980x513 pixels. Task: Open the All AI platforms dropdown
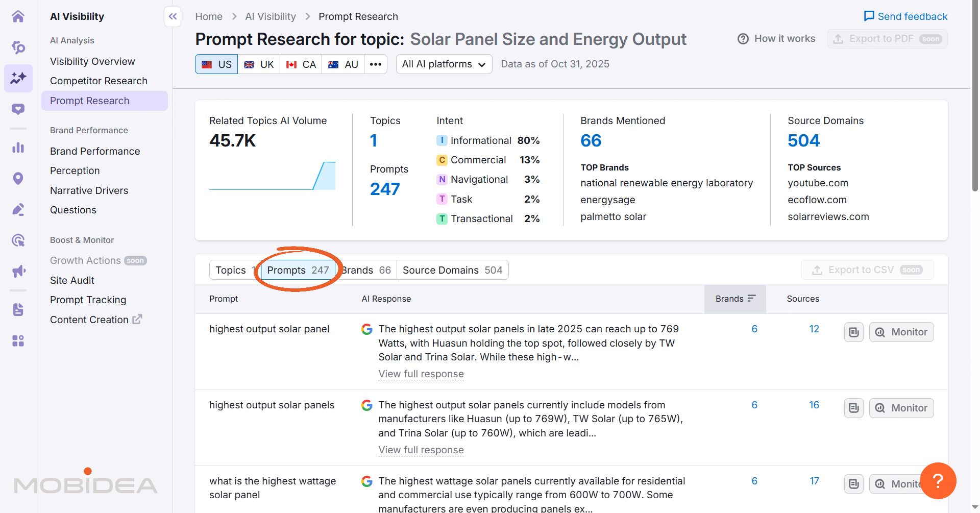[x=444, y=64]
